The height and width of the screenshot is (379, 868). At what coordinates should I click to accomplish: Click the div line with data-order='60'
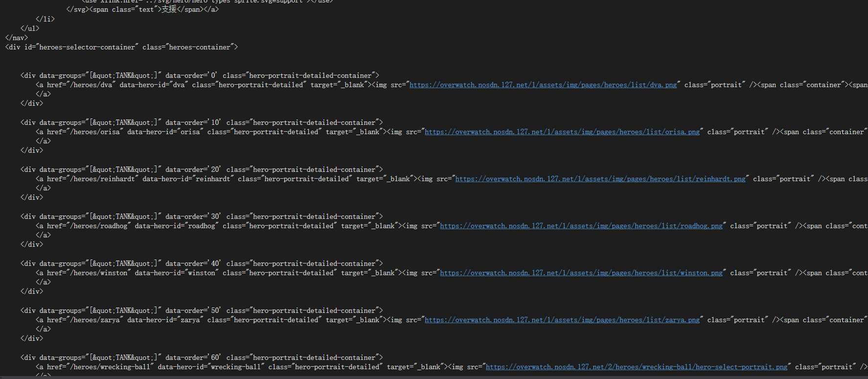tap(202, 357)
